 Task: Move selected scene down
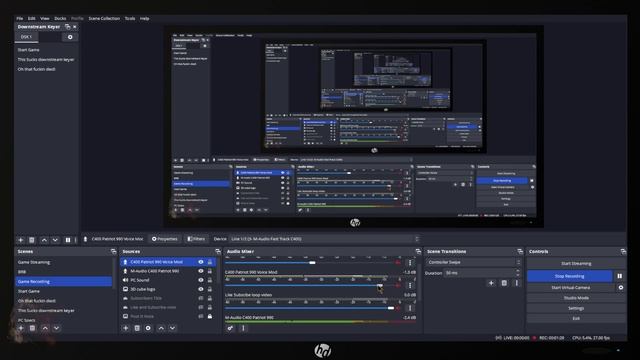tap(56, 328)
